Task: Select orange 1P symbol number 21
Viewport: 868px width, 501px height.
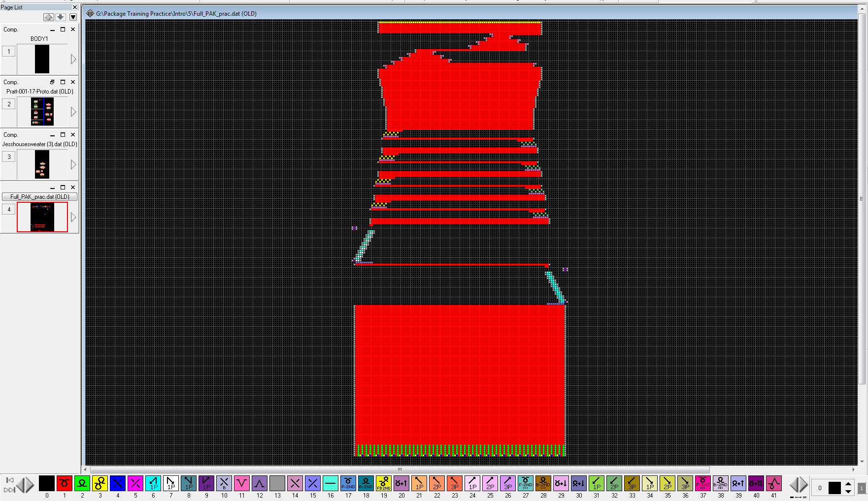Action: pos(419,484)
